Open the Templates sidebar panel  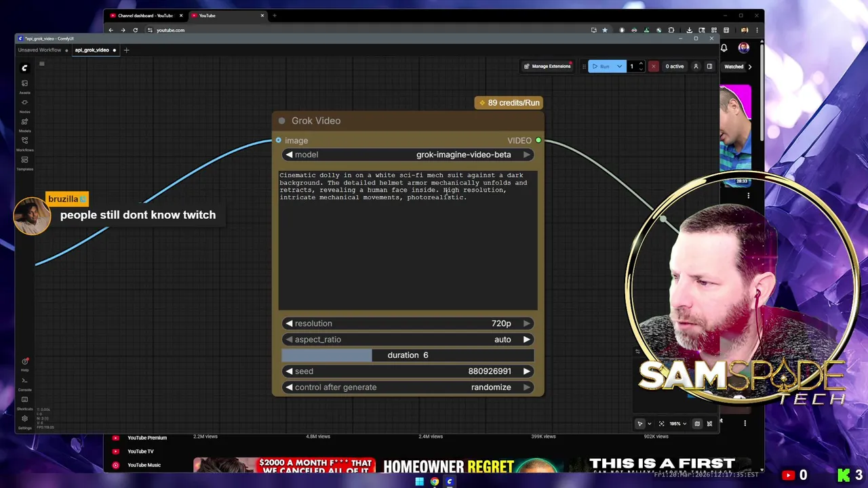click(x=24, y=162)
